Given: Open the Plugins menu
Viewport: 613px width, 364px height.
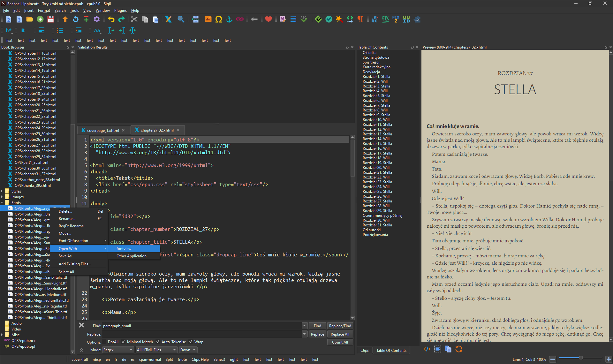Looking at the screenshot, I should 120,11.
